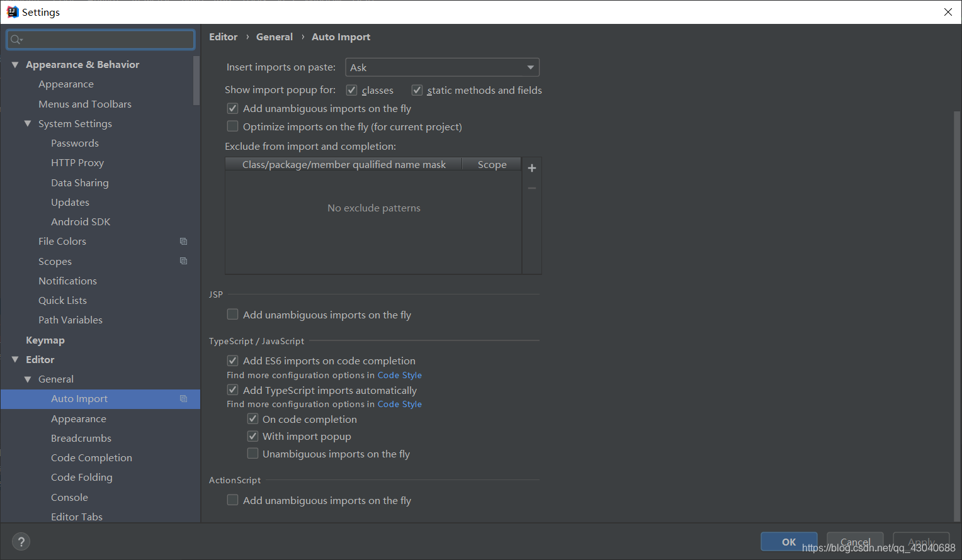Enable JSP Add unambiguous imports on the fly
This screenshot has height=560, width=962.
[233, 314]
